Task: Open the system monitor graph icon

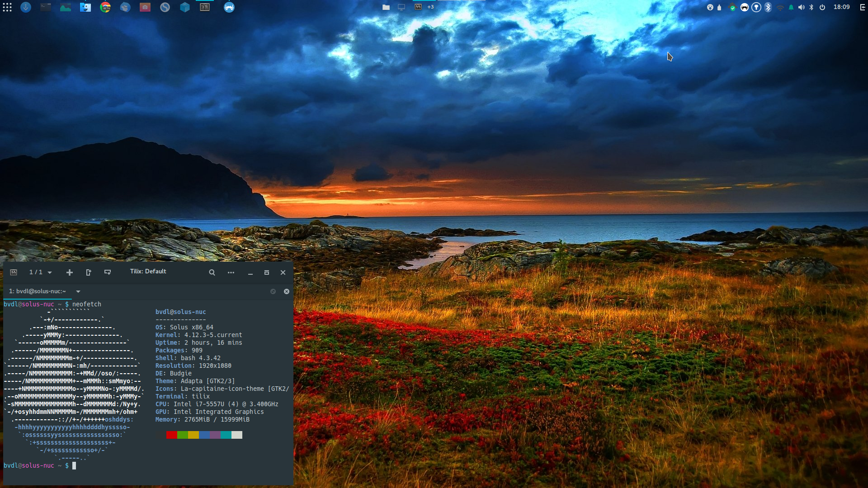Action: coord(66,7)
